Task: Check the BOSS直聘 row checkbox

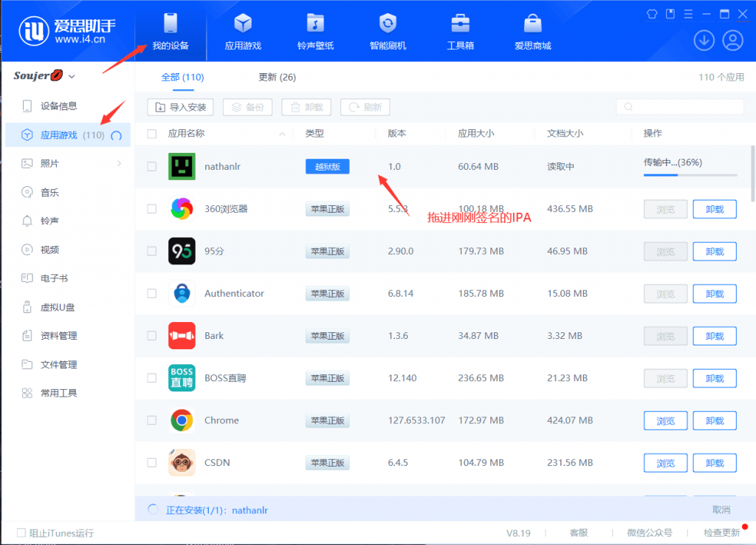Action: (152, 377)
